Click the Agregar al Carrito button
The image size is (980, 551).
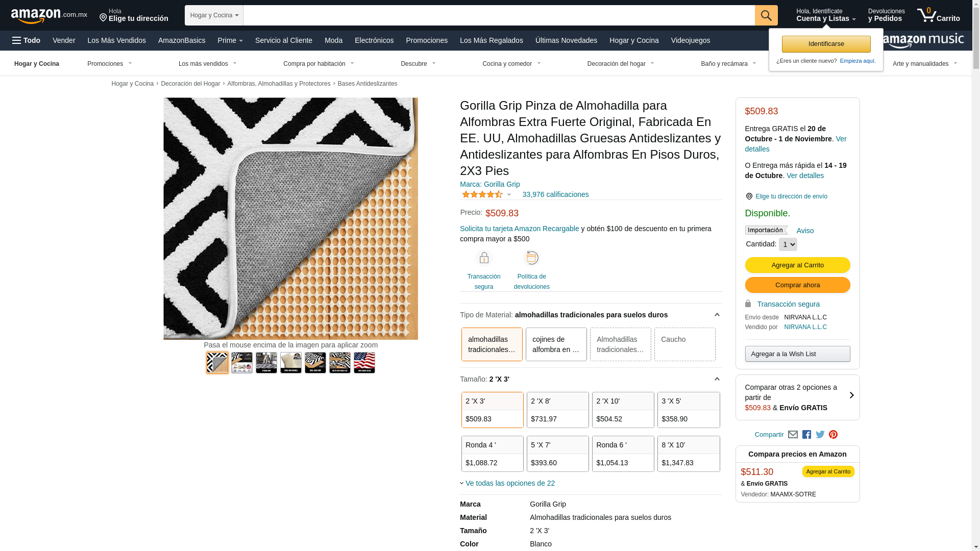click(797, 265)
